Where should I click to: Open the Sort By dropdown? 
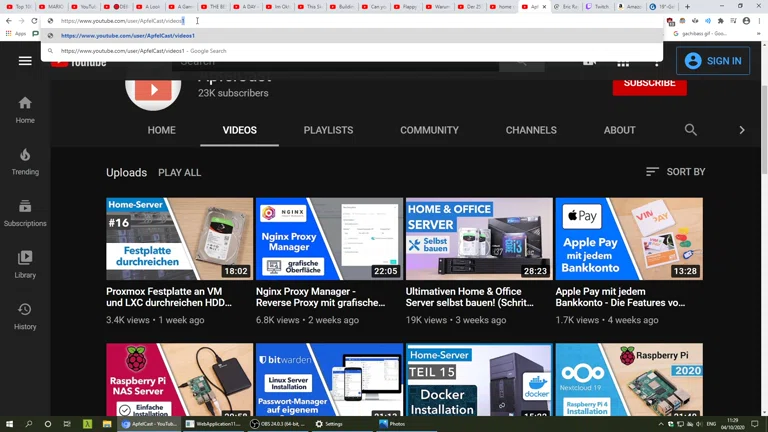(x=675, y=172)
